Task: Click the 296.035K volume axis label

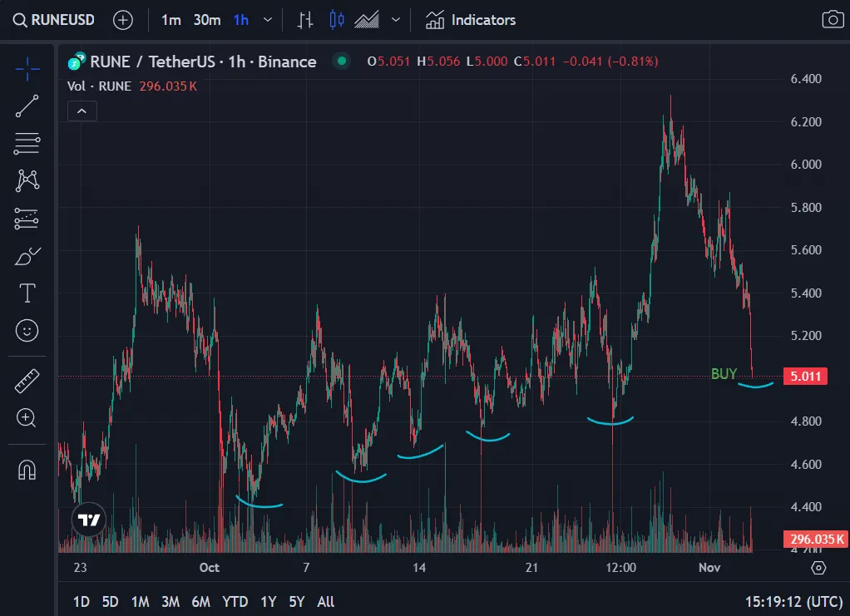Action: (x=817, y=539)
